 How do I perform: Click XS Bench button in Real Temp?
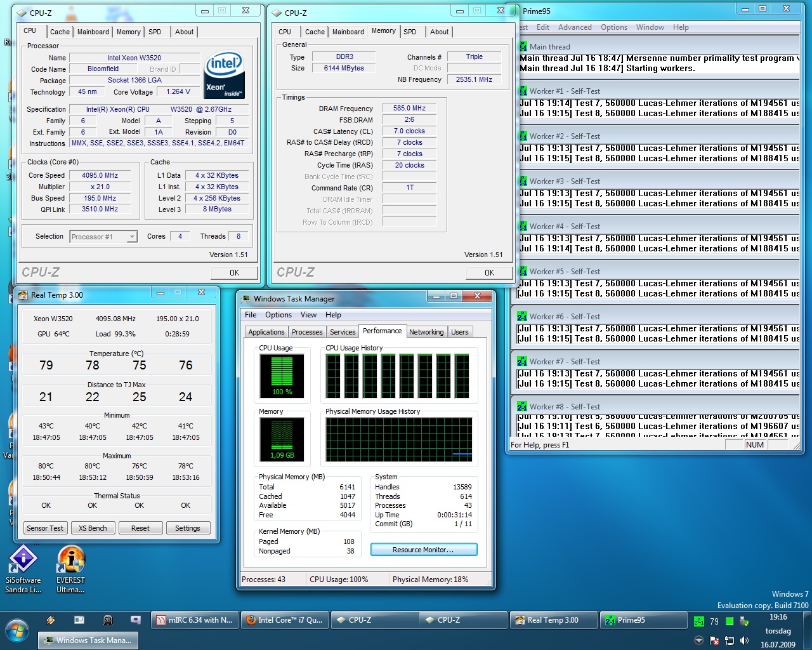tap(93, 528)
